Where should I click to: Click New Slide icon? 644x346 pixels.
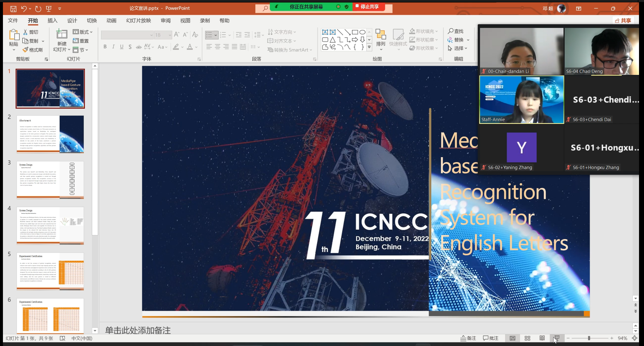pyautogui.click(x=62, y=35)
